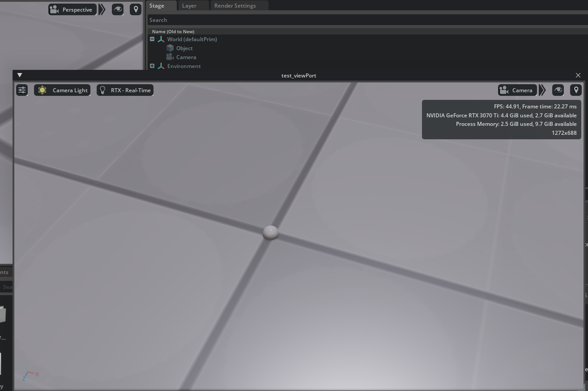Sort by Name (Old to New) header
The height and width of the screenshot is (391, 588).
(173, 31)
